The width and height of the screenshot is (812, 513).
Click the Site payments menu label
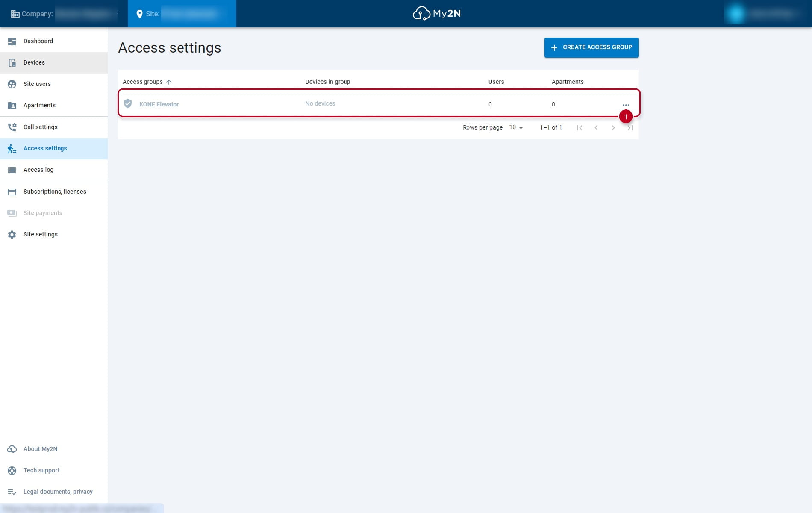pos(43,213)
